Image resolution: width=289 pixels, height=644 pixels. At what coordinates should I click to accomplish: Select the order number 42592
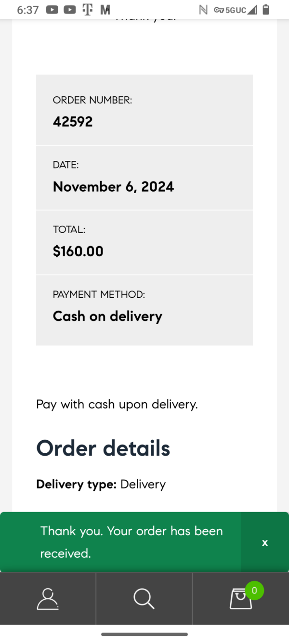coord(73,121)
